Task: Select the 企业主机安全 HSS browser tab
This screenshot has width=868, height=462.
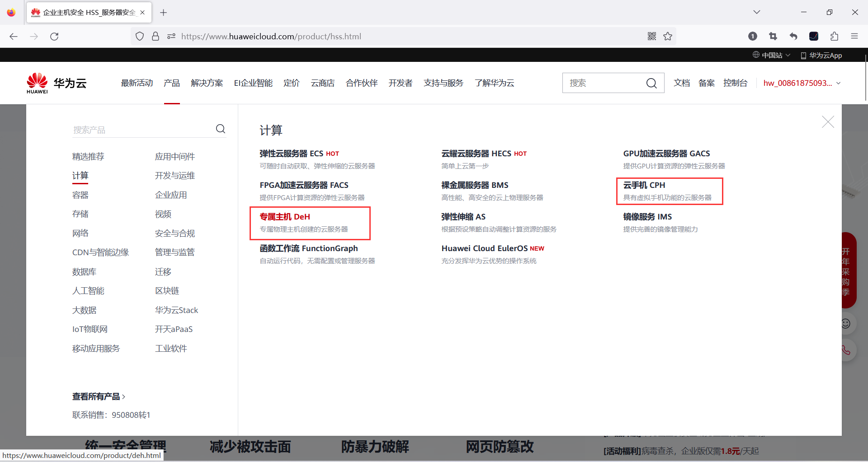Action: coord(84,12)
